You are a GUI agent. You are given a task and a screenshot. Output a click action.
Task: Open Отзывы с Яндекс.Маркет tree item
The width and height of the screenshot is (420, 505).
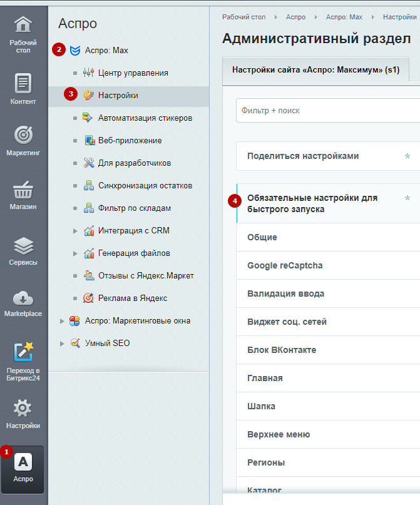pyautogui.click(x=146, y=276)
